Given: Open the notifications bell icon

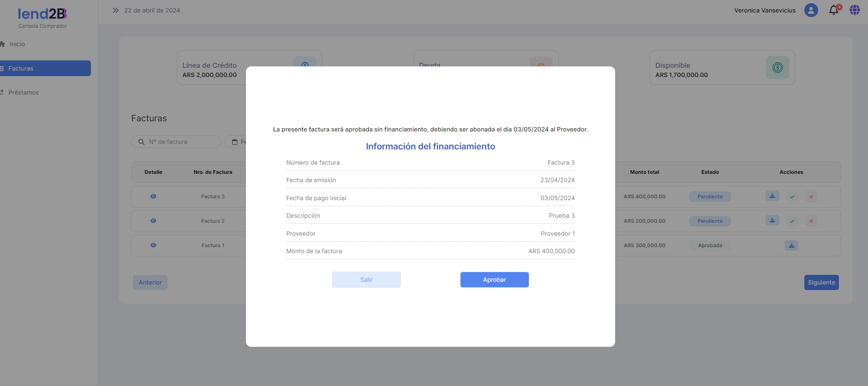Looking at the screenshot, I should tap(833, 10).
